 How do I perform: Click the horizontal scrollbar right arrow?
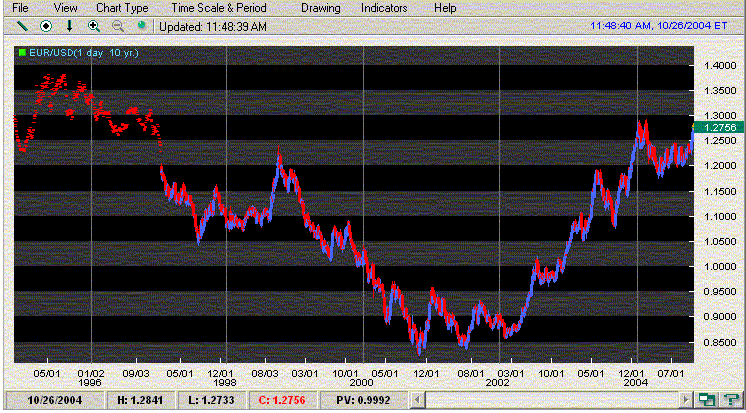pos(689,401)
